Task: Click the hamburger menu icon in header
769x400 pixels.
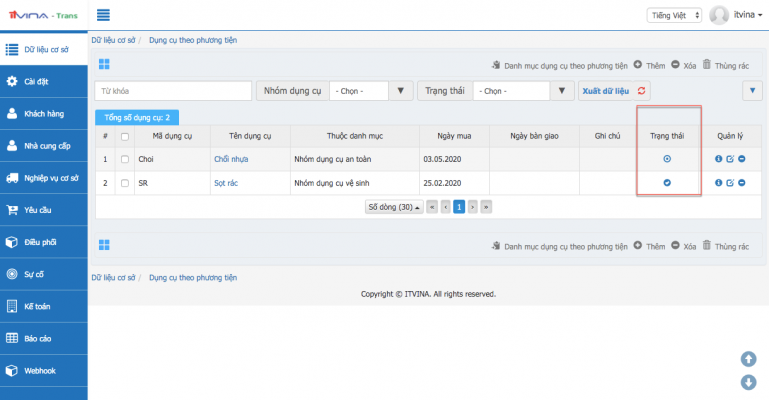Action: tap(103, 16)
